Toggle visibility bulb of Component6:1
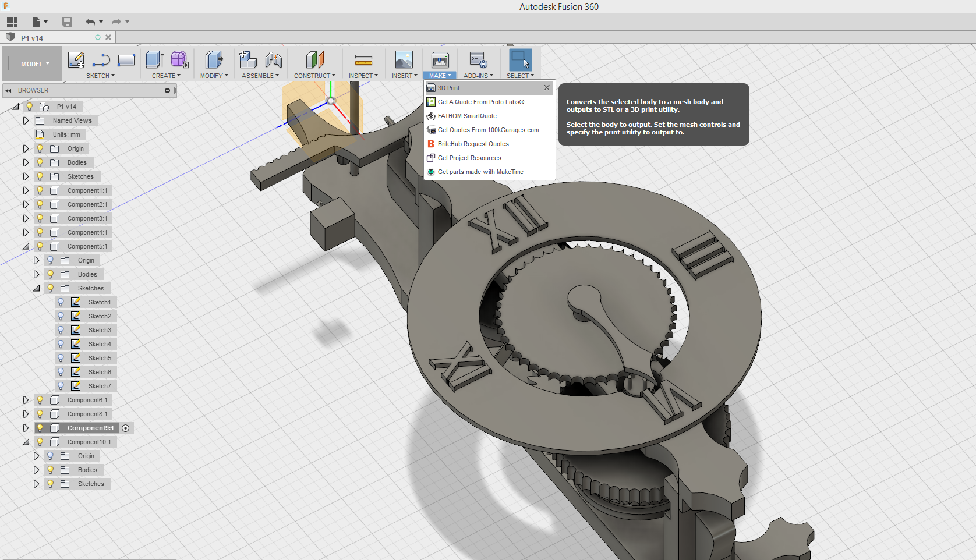 pos(40,400)
